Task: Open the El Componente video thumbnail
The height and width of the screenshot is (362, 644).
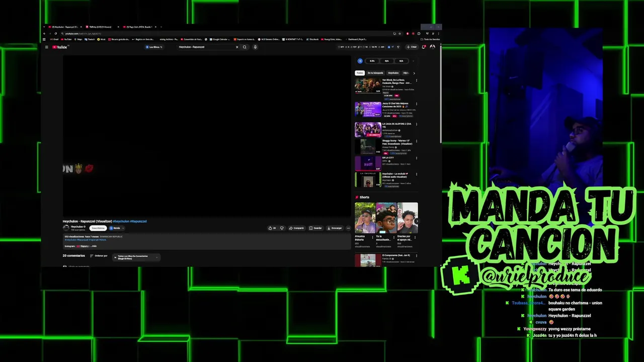Action: (368, 260)
